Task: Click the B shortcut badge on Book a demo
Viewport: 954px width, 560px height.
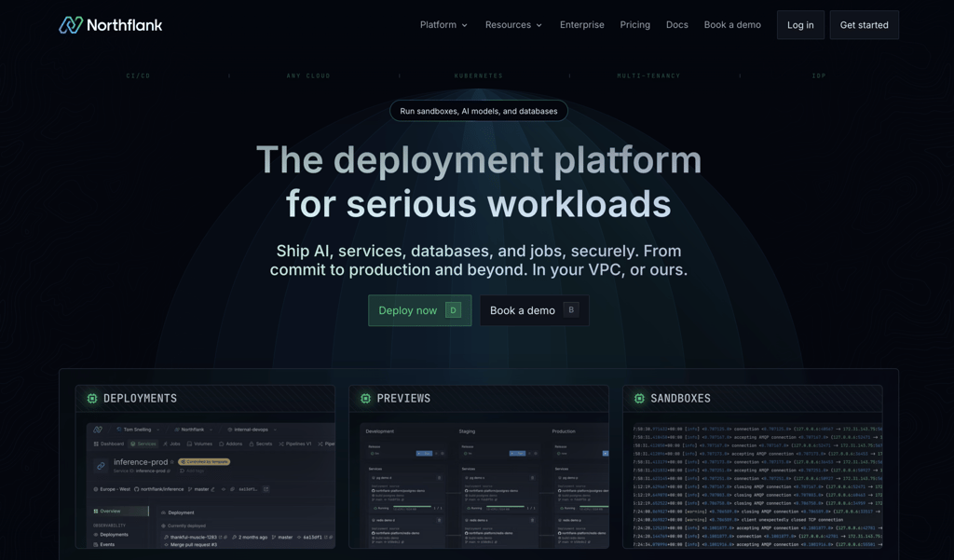Action: pyautogui.click(x=571, y=310)
